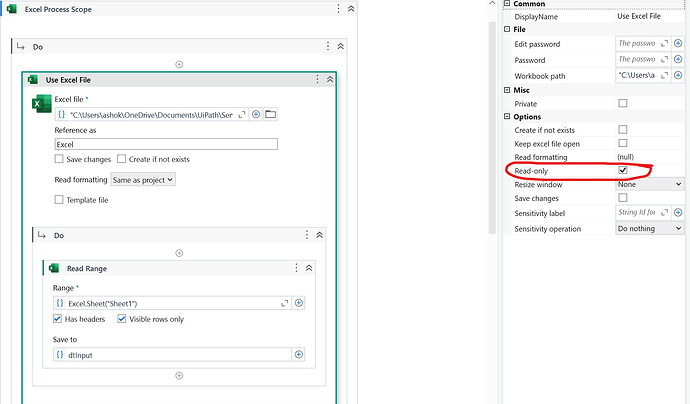
Task: Click plus button for Sensitivity label
Action: coord(678,213)
